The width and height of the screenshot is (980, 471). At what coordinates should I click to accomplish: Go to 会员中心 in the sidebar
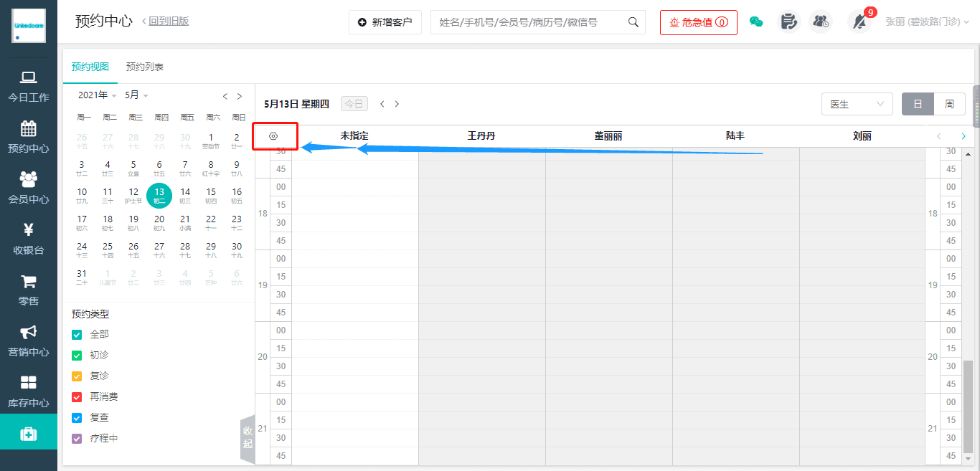29,189
